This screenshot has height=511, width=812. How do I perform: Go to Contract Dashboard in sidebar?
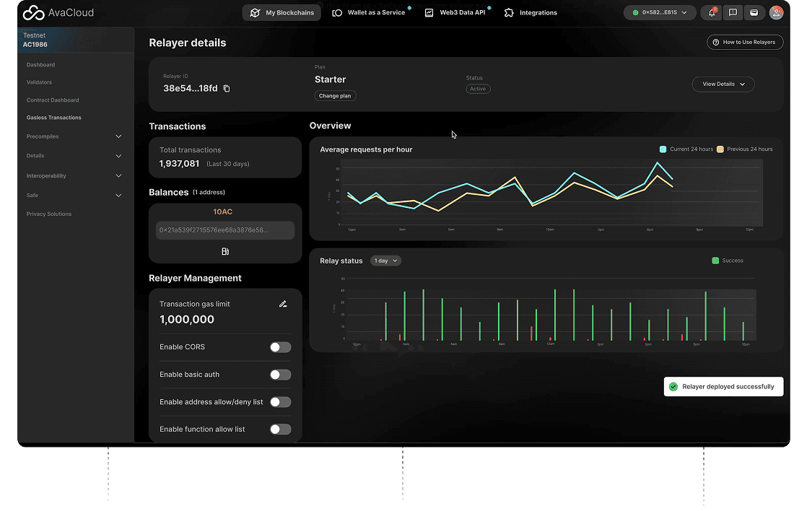(x=53, y=100)
